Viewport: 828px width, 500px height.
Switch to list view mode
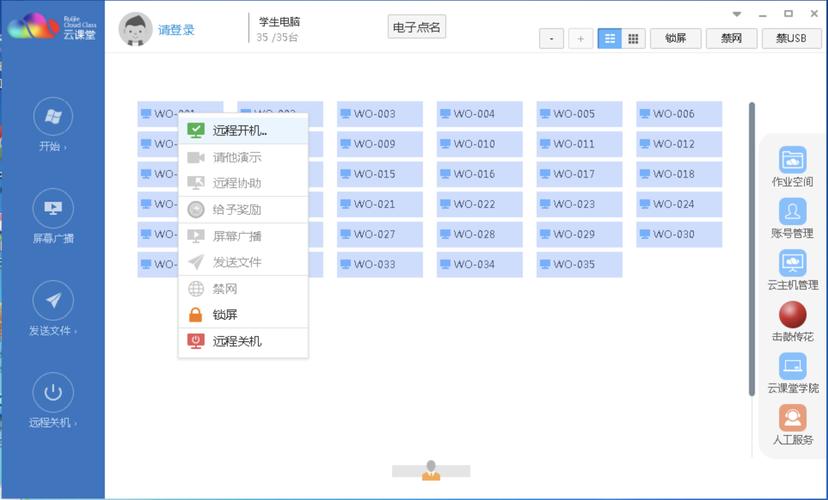[x=609, y=38]
